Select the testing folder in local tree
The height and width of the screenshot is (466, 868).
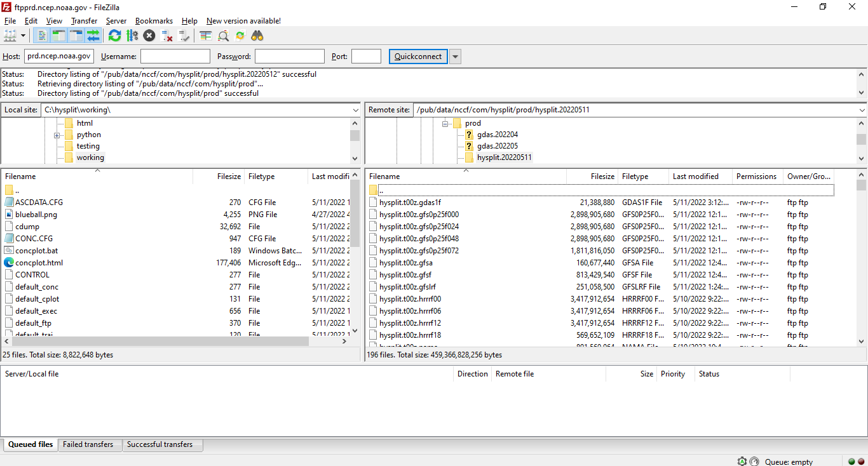(x=88, y=146)
